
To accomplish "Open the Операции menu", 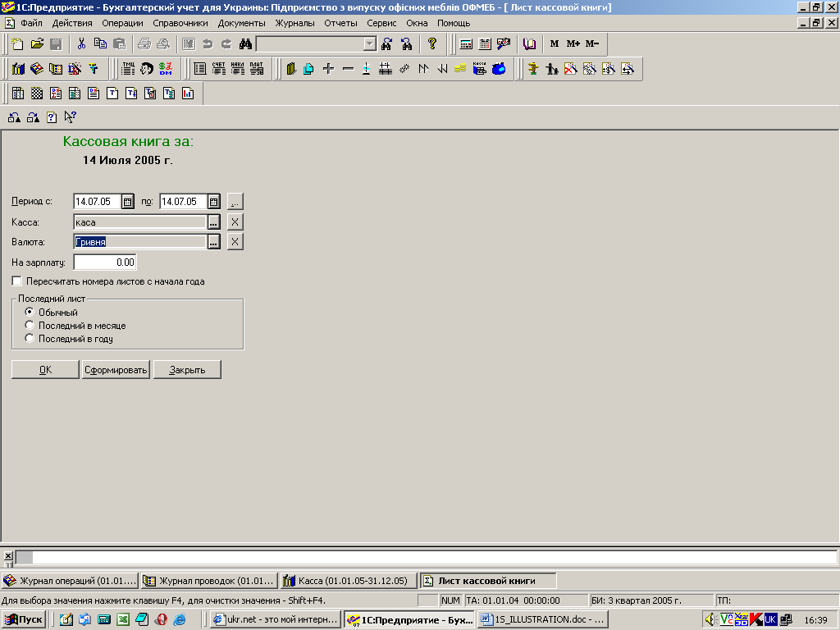I will (123, 23).
